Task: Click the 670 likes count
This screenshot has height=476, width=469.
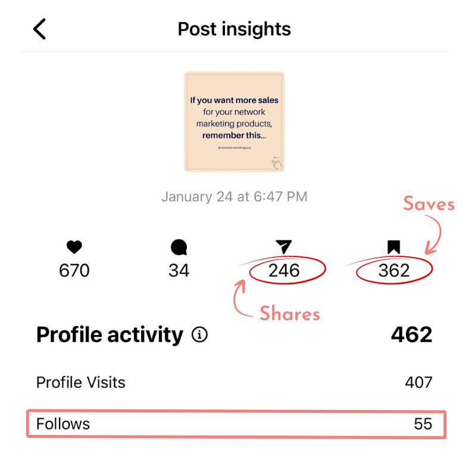Action: point(74,271)
